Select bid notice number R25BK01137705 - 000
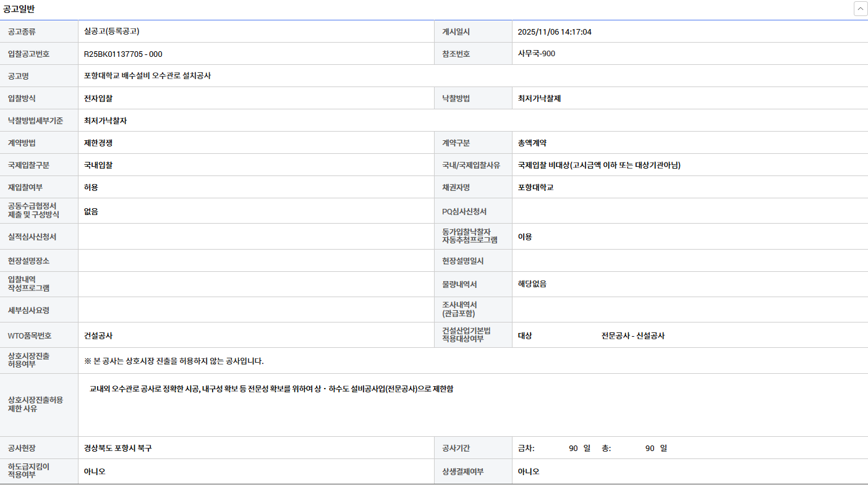868x485 pixels. 123,54
